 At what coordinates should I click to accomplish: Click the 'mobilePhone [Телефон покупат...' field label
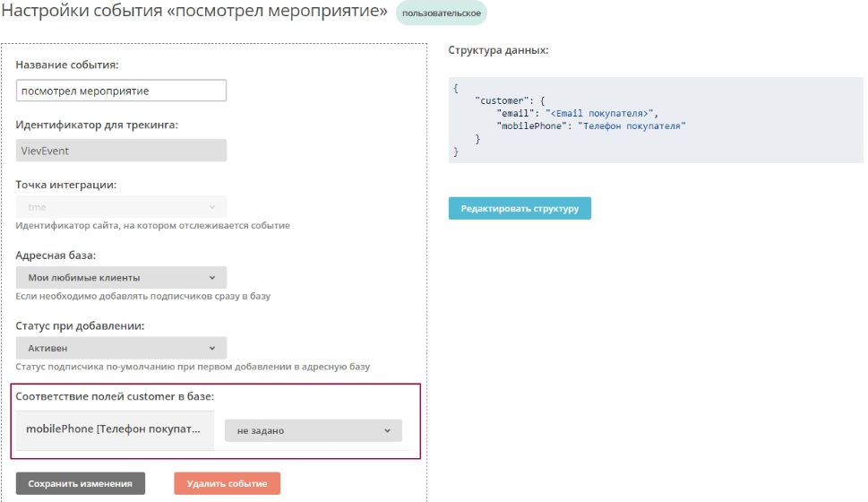(115, 429)
